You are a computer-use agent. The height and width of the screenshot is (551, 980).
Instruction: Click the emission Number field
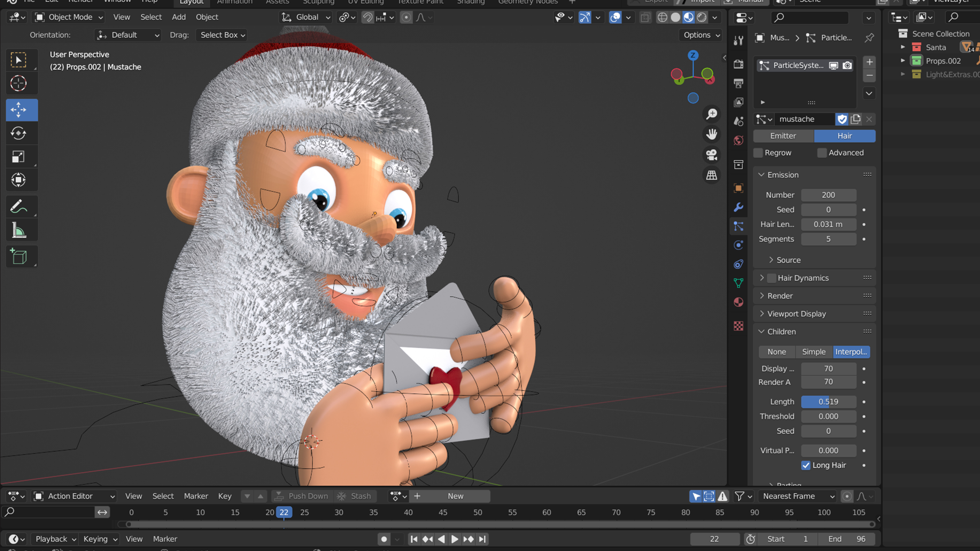tap(829, 195)
